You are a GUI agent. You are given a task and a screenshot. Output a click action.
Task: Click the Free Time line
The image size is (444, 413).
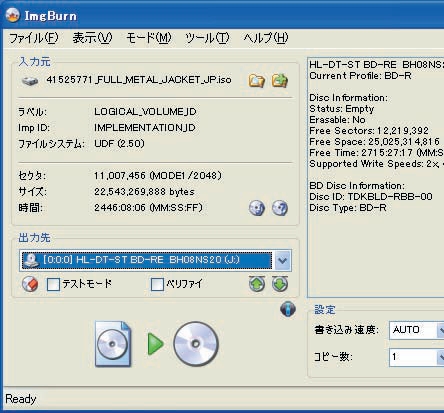pyautogui.click(x=376, y=153)
